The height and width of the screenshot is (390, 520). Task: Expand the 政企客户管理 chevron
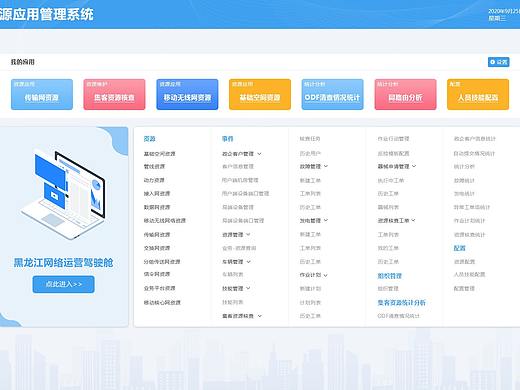click(259, 154)
